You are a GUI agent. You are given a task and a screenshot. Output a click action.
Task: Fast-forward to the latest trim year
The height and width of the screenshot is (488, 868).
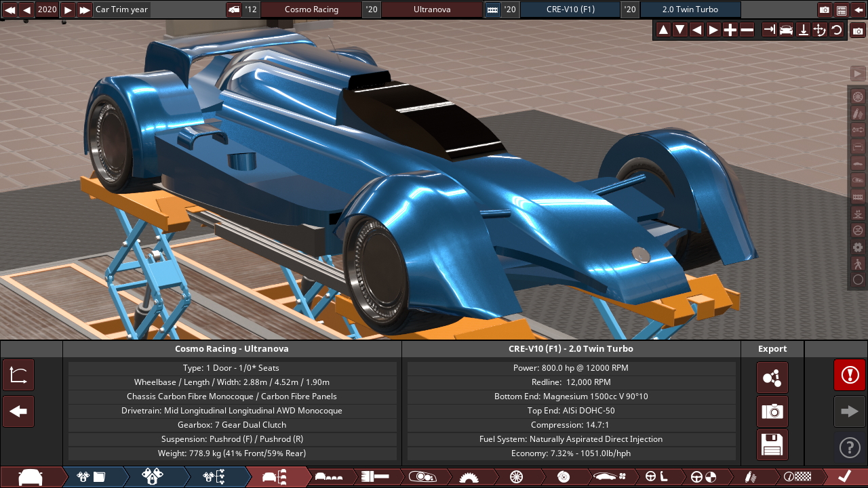(x=85, y=9)
